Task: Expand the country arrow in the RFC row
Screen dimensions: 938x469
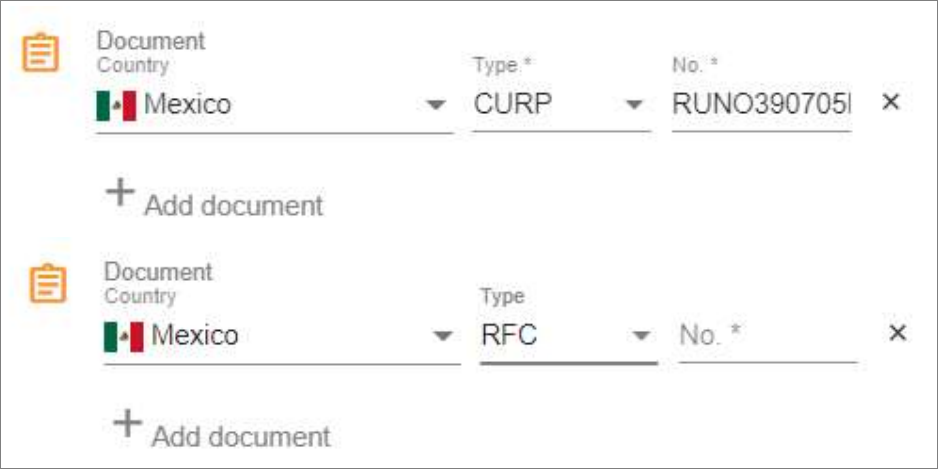Action: tap(443, 336)
